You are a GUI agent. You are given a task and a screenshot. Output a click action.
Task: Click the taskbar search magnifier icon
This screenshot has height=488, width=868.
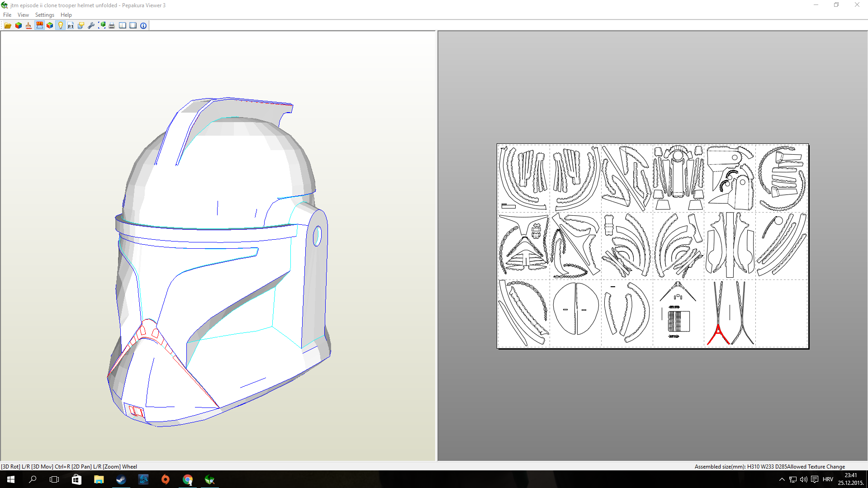click(x=33, y=479)
